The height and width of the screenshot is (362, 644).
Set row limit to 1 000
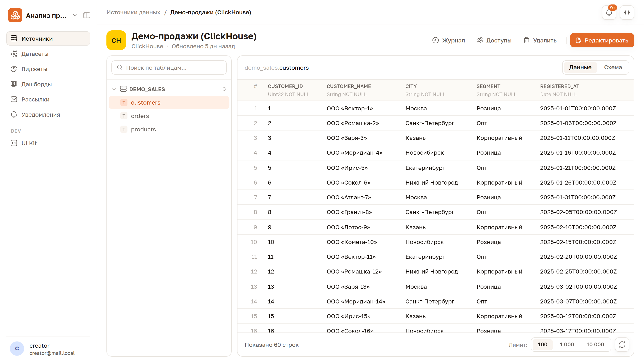pos(567,345)
